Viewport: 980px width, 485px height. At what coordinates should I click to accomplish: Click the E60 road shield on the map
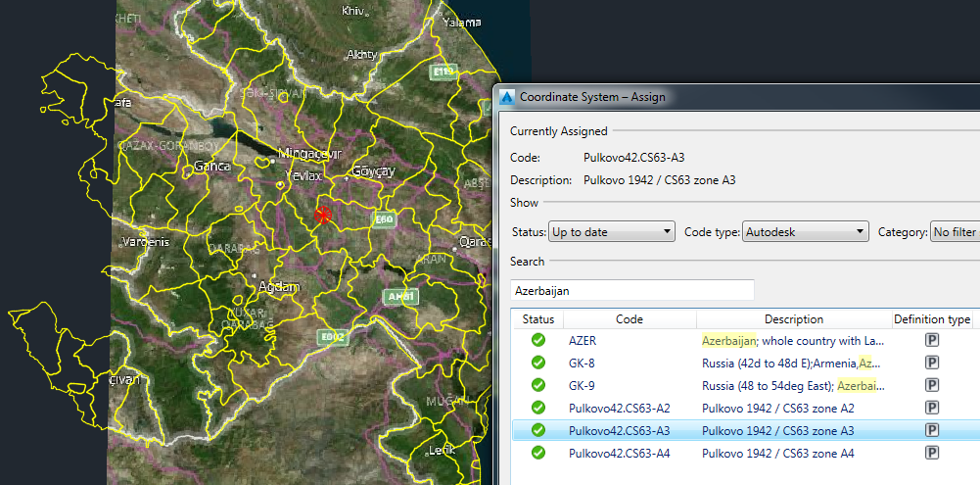(x=383, y=219)
